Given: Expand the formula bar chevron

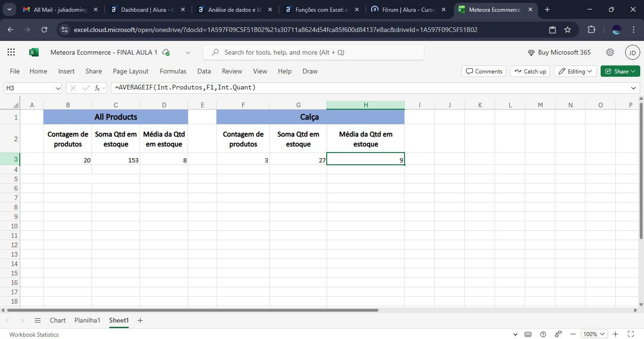Looking at the screenshot, I should click(633, 88).
